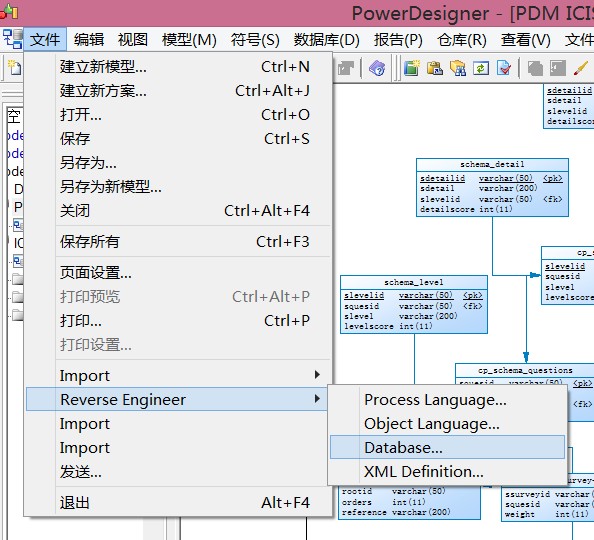Screen dimensions: 594x540
Task: Click the reference varchar(200) row
Action: tap(396, 512)
